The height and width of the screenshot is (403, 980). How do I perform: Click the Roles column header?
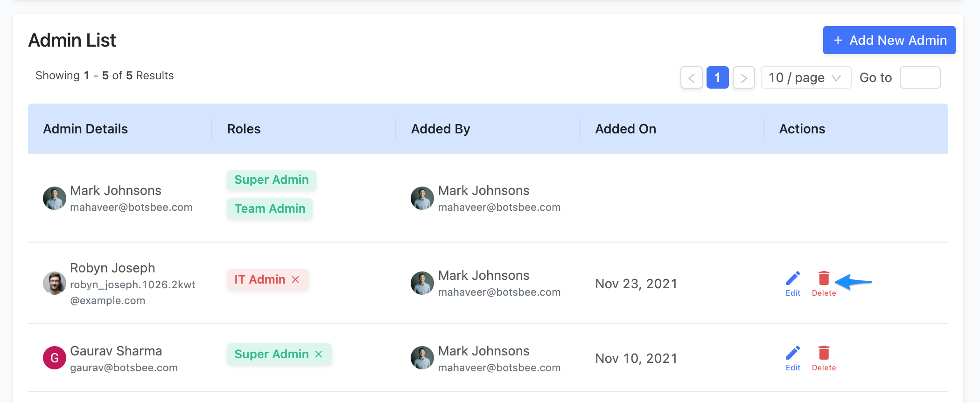coord(244,129)
